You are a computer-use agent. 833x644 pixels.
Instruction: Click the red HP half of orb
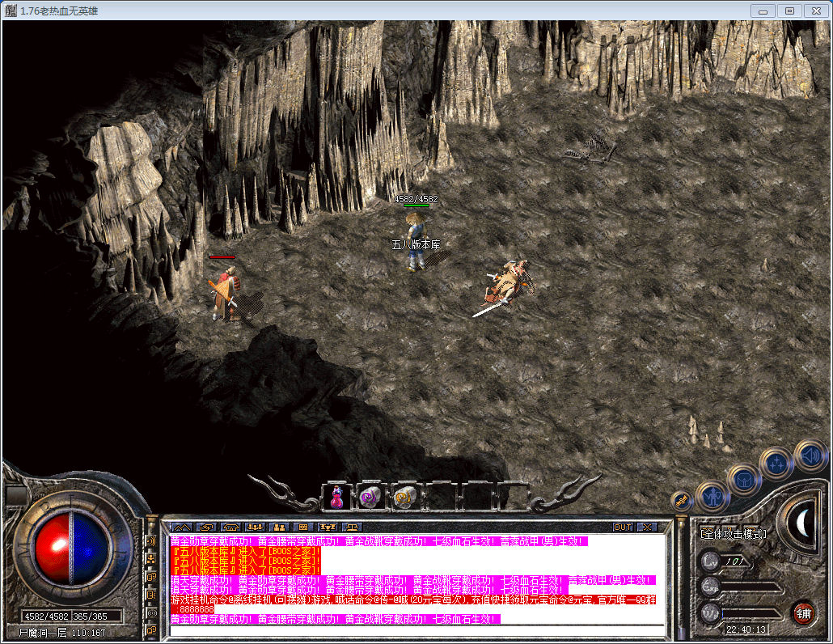[53, 547]
